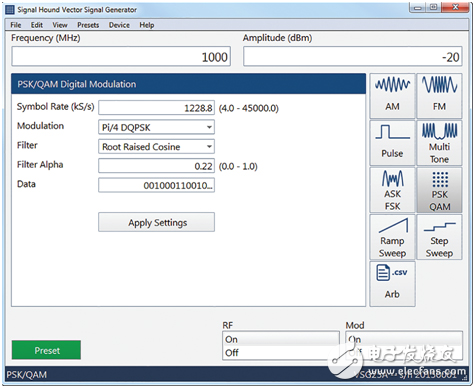The width and height of the screenshot is (475, 388).
Task: Open the Edit menu
Action: click(37, 25)
